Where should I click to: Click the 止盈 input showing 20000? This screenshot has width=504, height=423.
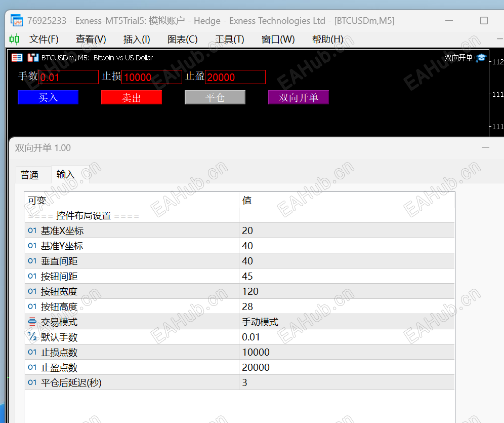235,76
